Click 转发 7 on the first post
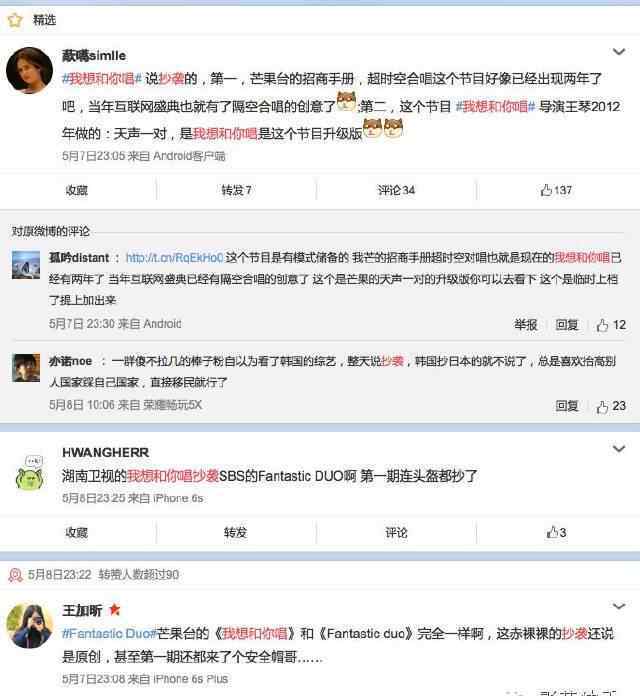The image size is (640, 696). [237, 190]
